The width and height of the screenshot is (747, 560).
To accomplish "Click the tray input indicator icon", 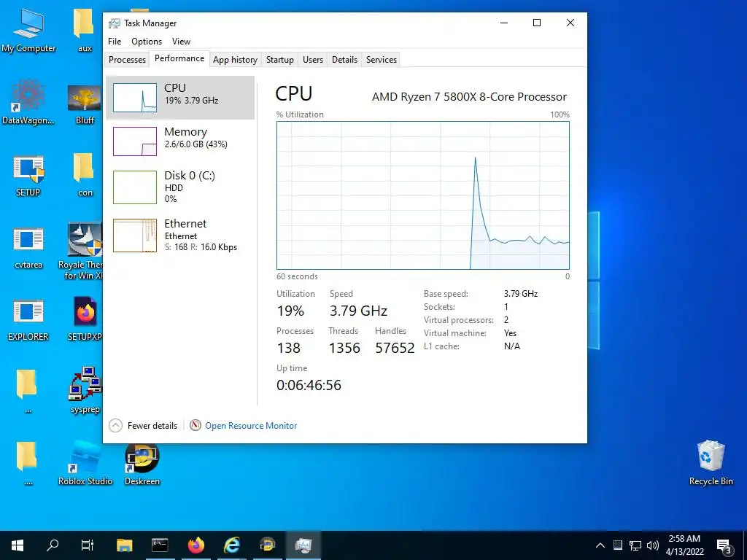I will pyautogui.click(x=617, y=545).
